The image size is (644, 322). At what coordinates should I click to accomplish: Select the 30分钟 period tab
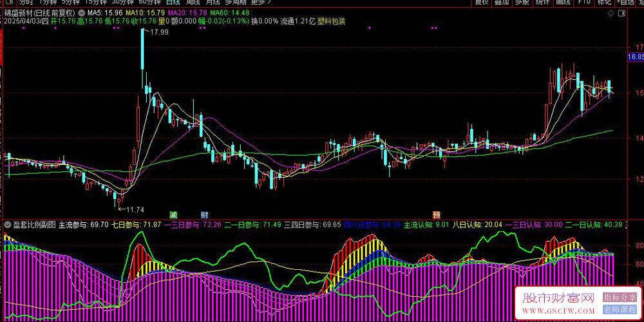pyautogui.click(x=122, y=2)
